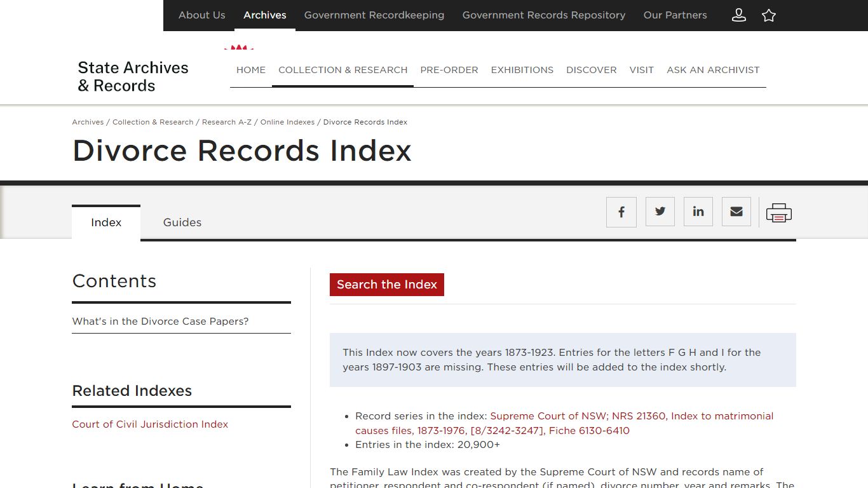Open PRE-ORDER navigation item
This screenshot has height=488, width=868.
[x=449, y=70]
